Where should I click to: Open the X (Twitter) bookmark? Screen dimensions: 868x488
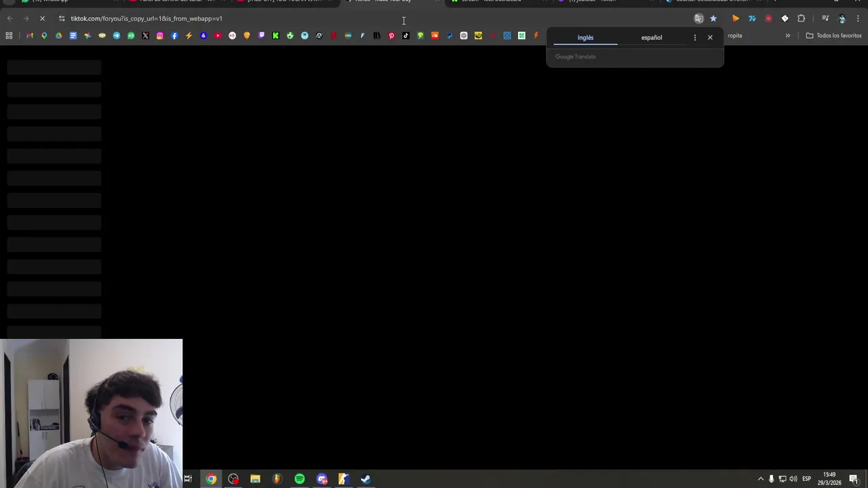click(x=145, y=35)
